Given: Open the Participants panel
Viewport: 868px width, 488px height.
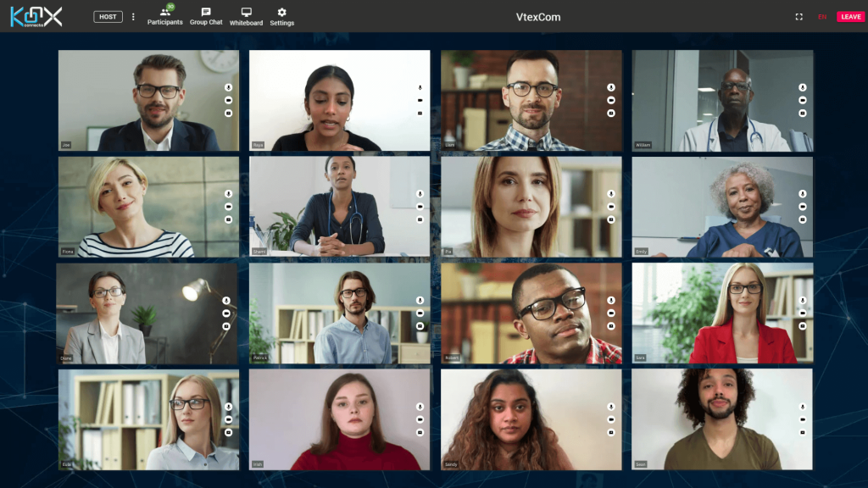Looking at the screenshot, I should tap(165, 16).
